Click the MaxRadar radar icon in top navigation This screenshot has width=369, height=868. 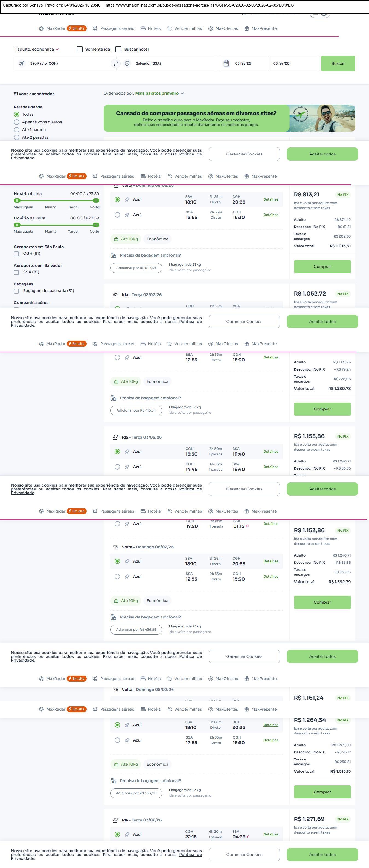41,29
